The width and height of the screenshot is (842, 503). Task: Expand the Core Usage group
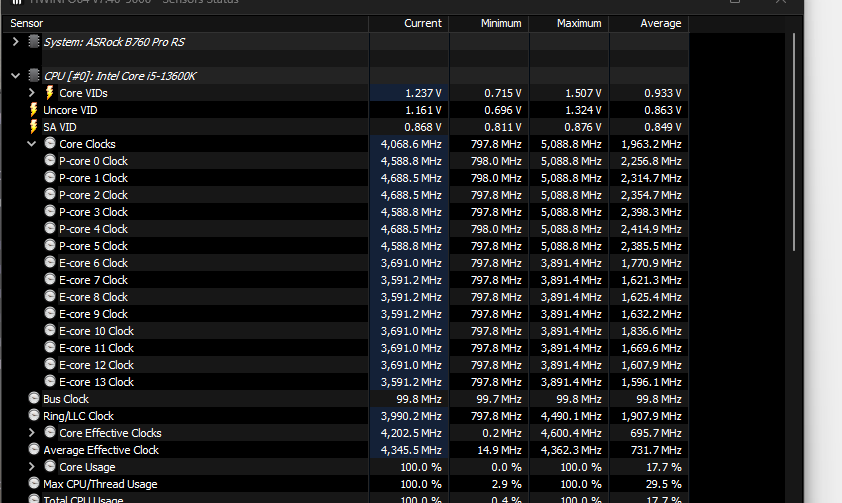(x=32, y=466)
